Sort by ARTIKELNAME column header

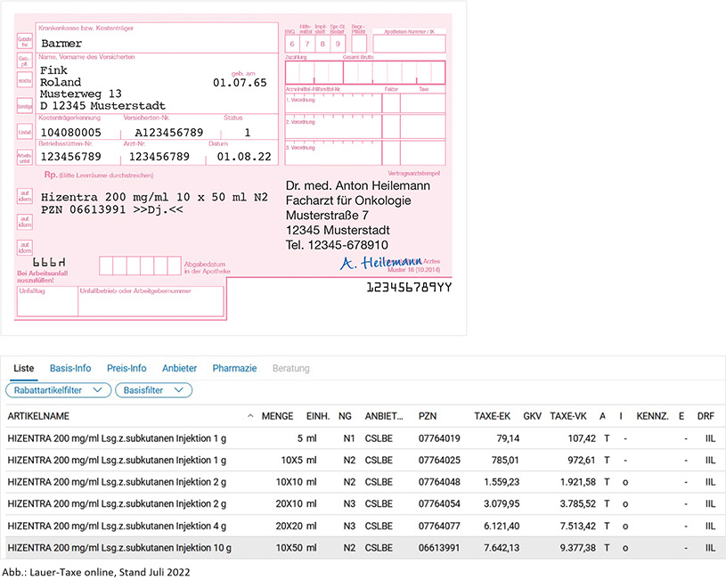point(38,416)
